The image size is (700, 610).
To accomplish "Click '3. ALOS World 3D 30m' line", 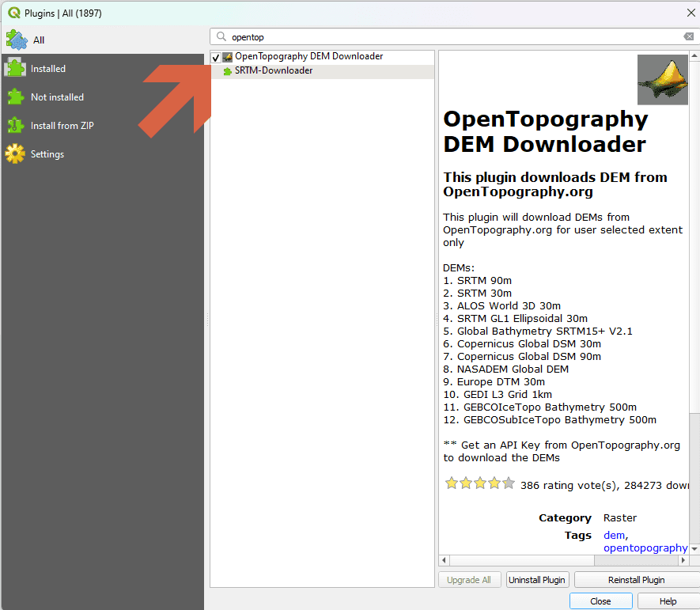I will pos(501,306).
